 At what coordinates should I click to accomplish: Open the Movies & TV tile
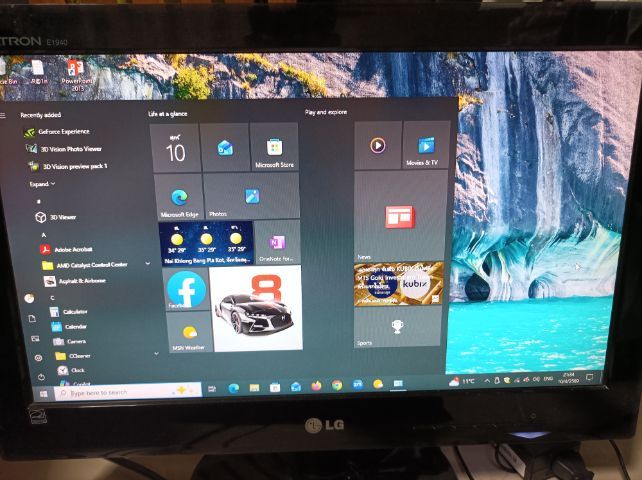coord(427,144)
